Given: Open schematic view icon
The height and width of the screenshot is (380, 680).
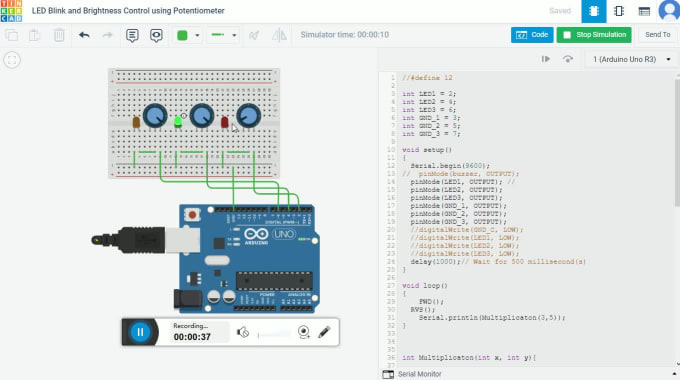Looking at the screenshot, I should pos(619,11).
